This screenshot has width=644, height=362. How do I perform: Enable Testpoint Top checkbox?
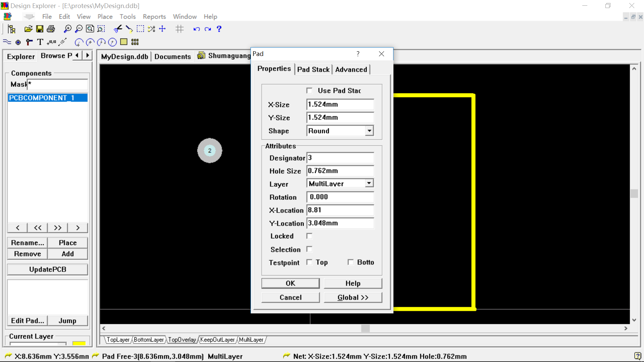pyautogui.click(x=310, y=262)
